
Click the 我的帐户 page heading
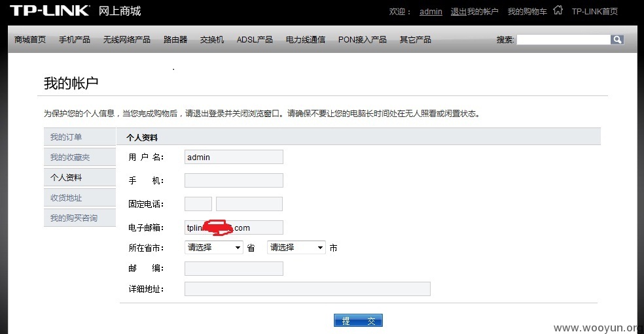71,83
